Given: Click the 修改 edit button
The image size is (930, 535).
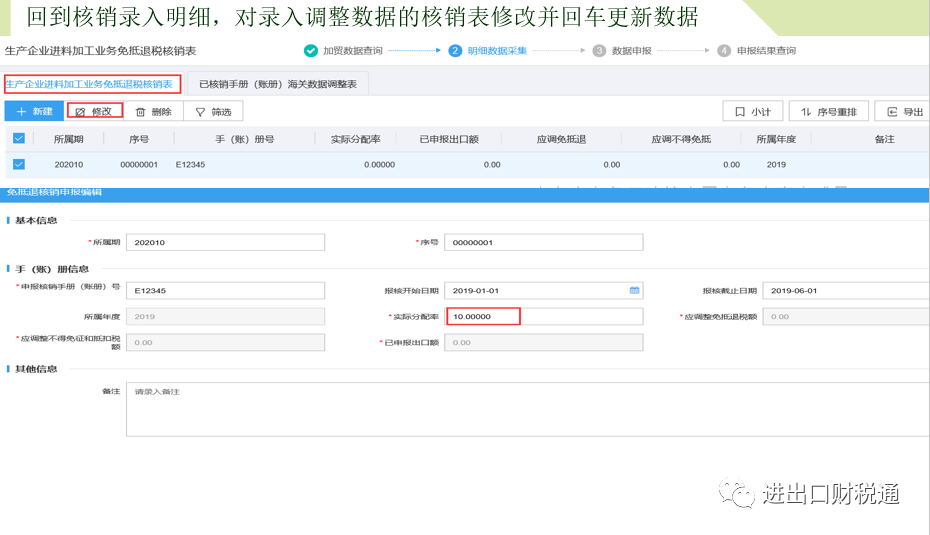Looking at the screenshot, I should (x=95, y=112).
